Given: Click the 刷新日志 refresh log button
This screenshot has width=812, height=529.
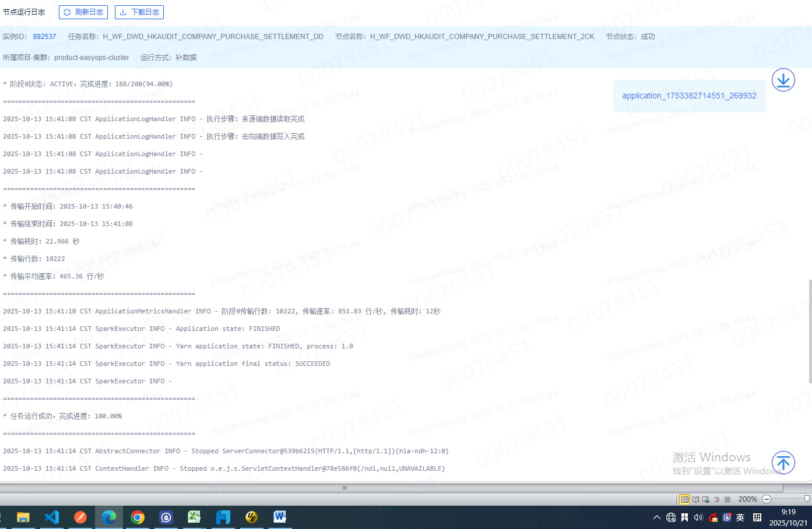Looking at the screenshot, I should click(x=83, y=12).
